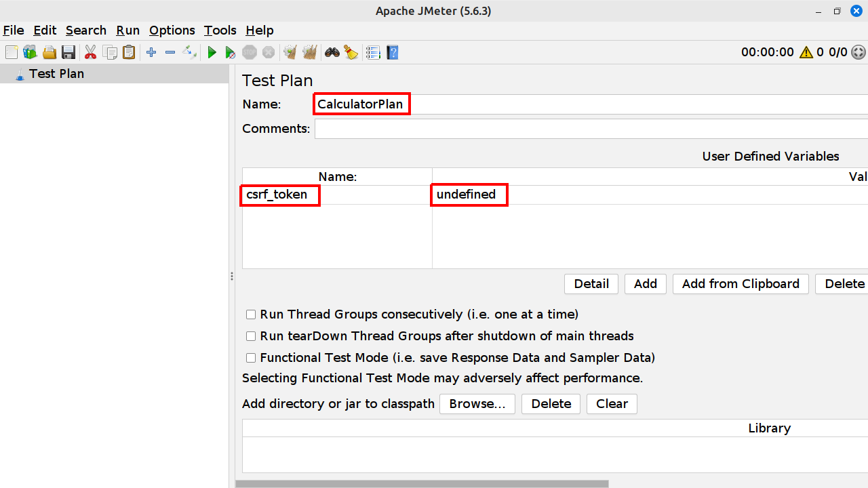Start test with no pauses icon
Screen dimensions: 868x488
(x=231, y=52)
